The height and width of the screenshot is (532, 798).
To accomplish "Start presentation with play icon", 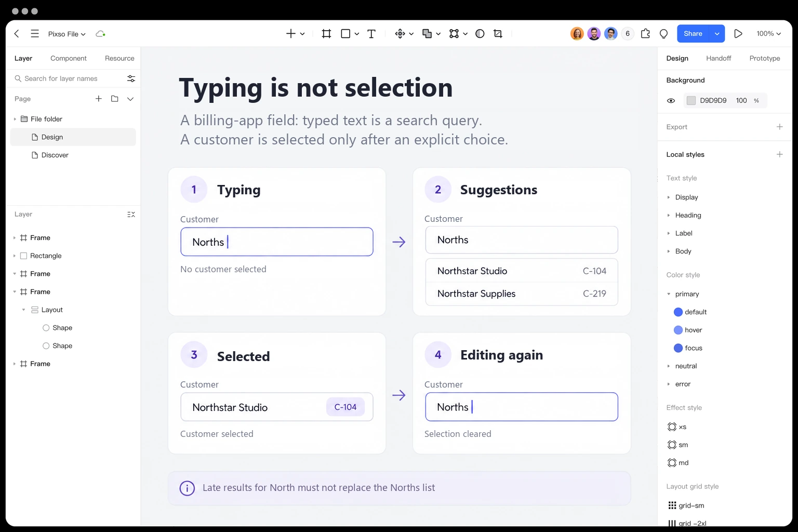I will point(738,34).
